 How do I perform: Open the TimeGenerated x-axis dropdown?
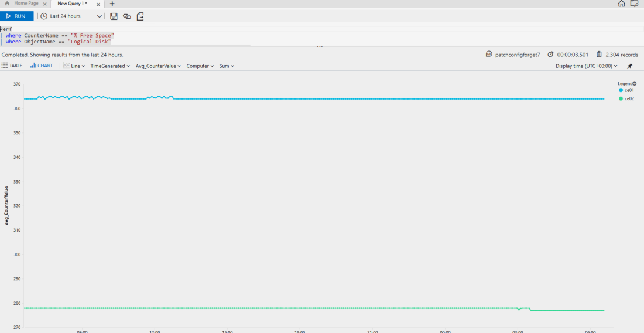(110, 66)
